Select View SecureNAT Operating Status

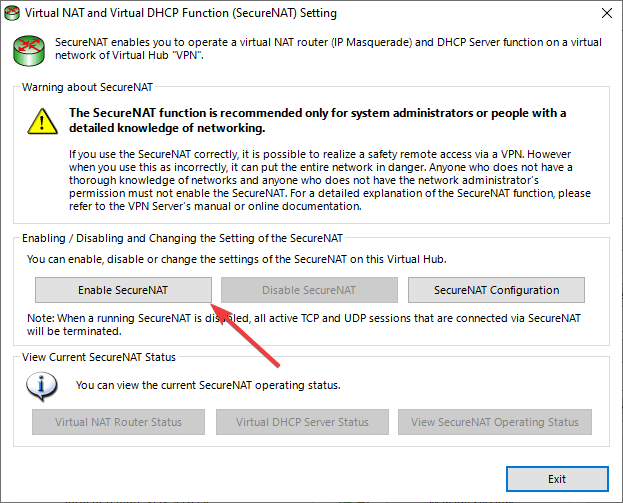click(495, 422)
